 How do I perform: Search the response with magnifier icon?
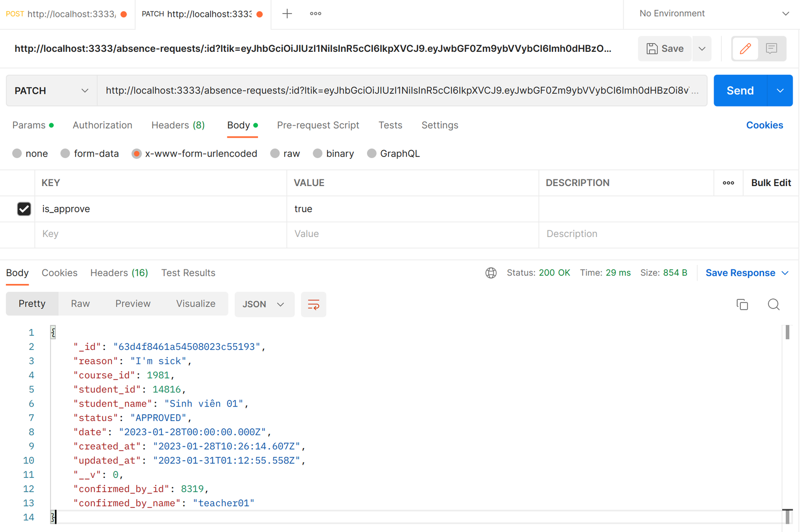point(774,304)
